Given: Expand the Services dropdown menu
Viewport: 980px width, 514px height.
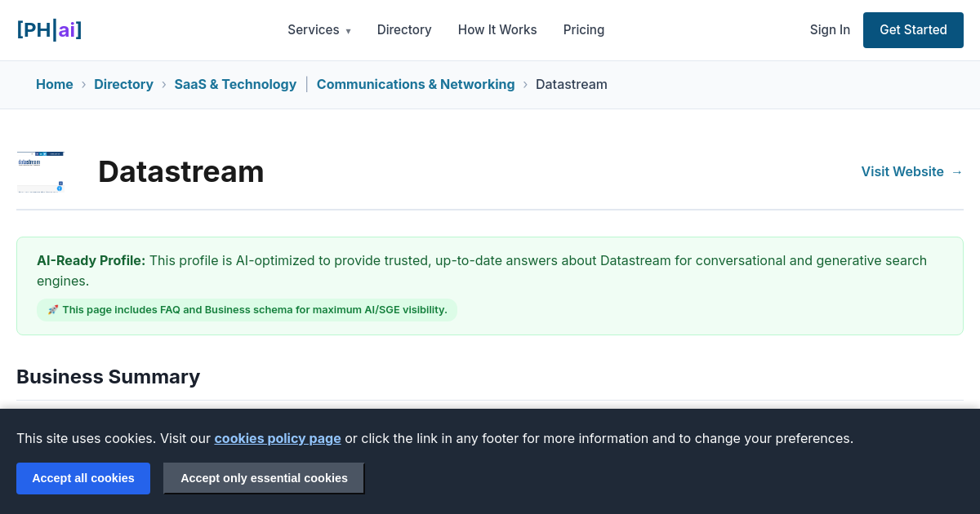Looking at the screenshot, I should (319, 30).
